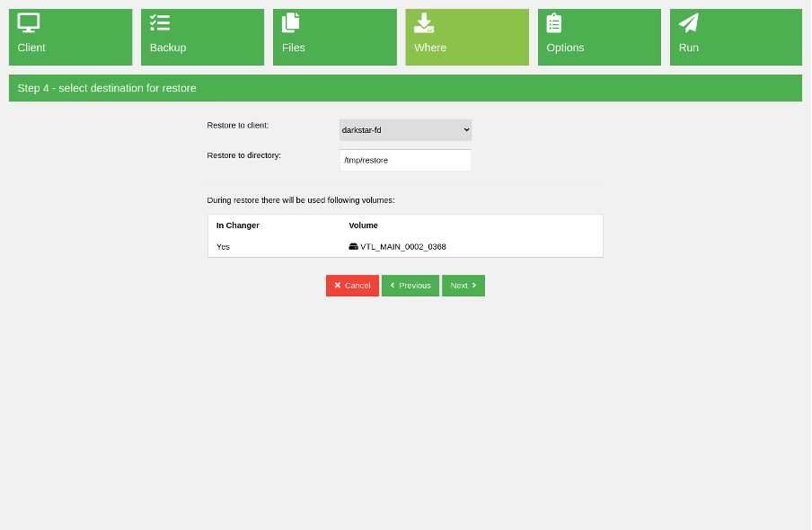
Task: Open the Restore to client dropdown
Action: tap(405, 130)
